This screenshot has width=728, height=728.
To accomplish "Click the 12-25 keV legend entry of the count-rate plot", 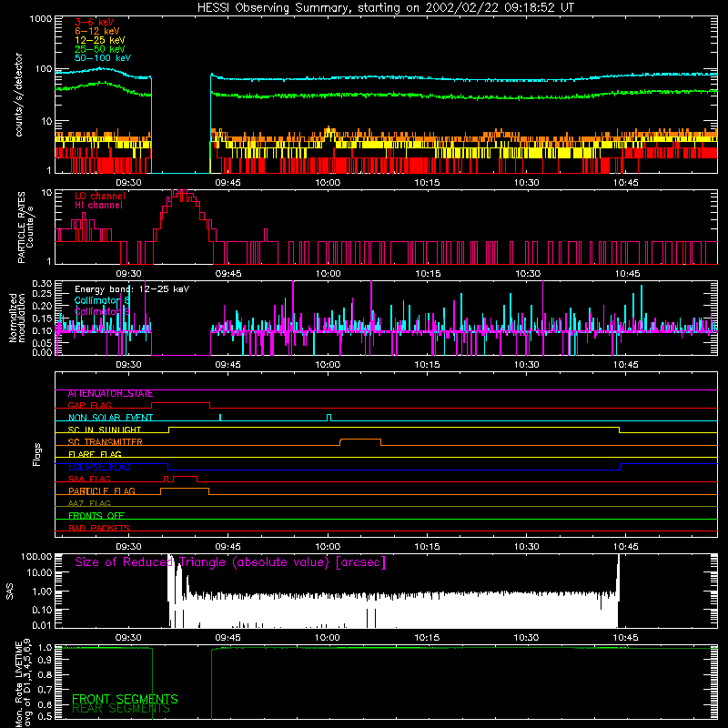I will 100,40.
